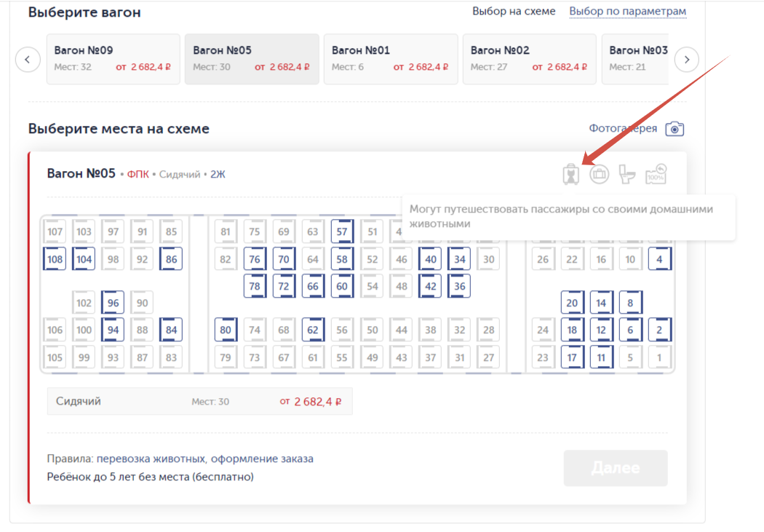Viewport: 764px width, 532px height.
Task: Select seat 57 on the scheme
Action: (342, 233)
